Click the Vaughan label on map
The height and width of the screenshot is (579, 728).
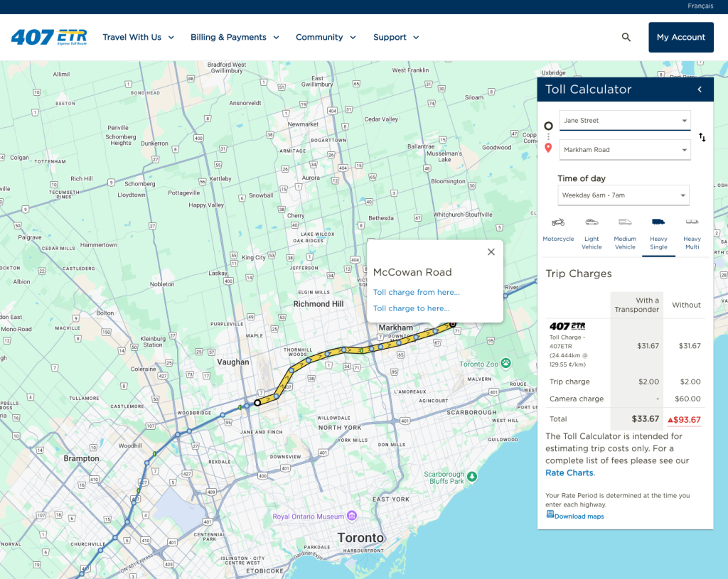tap(233, 362)
